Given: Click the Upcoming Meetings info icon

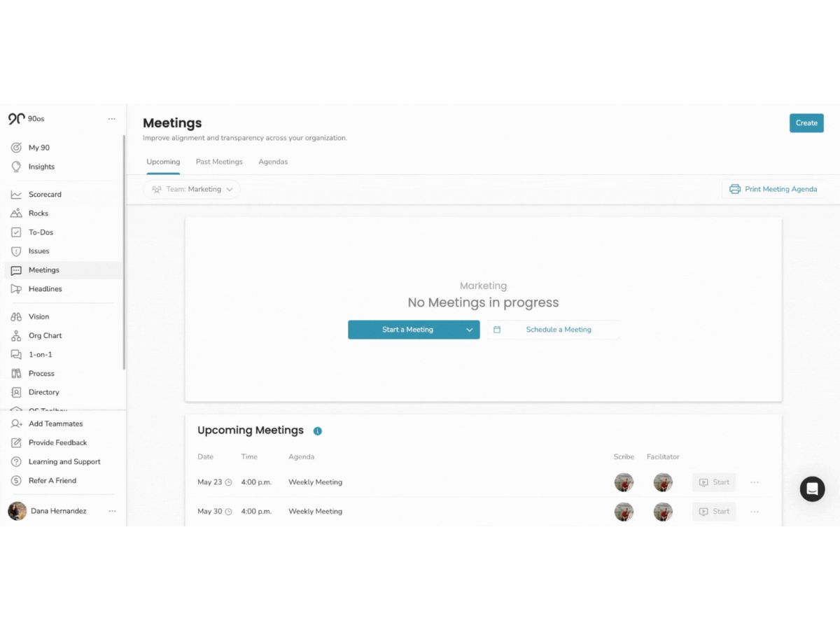Looking at the screenshot, I should 317,431.
